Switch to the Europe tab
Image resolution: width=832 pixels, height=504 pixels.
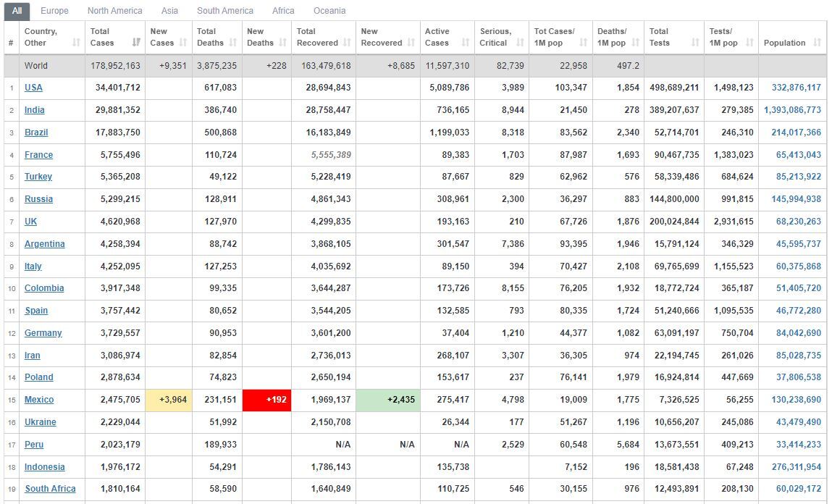coord(54,11)
